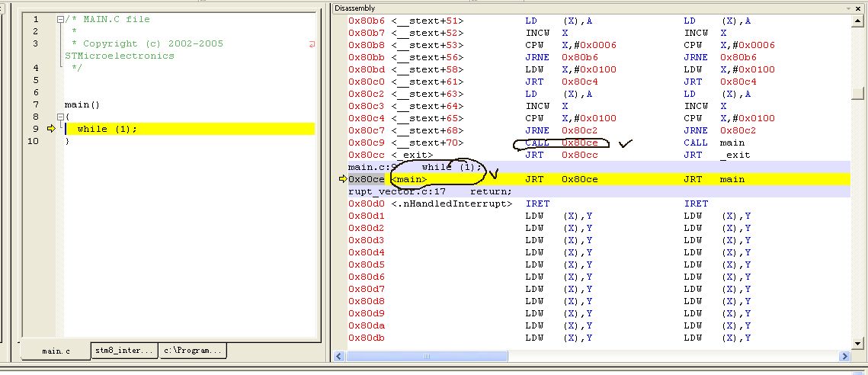The width and height of the screenshot is (868, 375).
Task: Click the 'JRT _exit' instruction
Action: pos(717,155)
